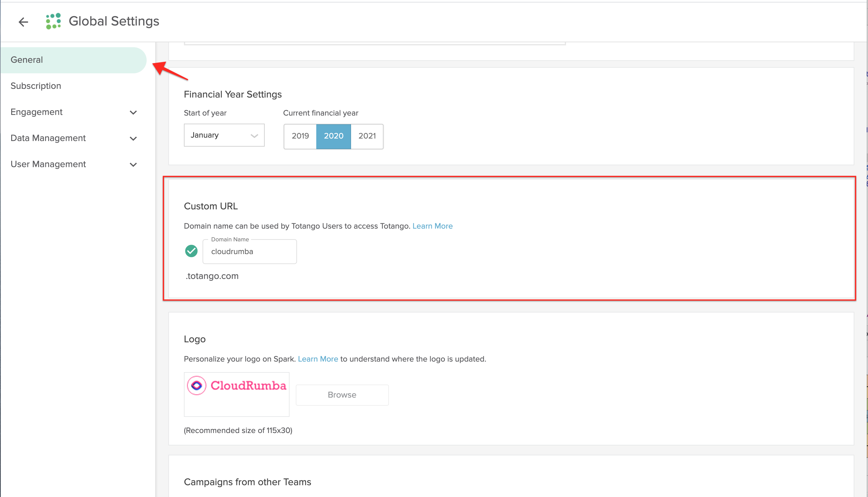Expand the User Management chevron
The image size is (868, 497).
point(134,165)
